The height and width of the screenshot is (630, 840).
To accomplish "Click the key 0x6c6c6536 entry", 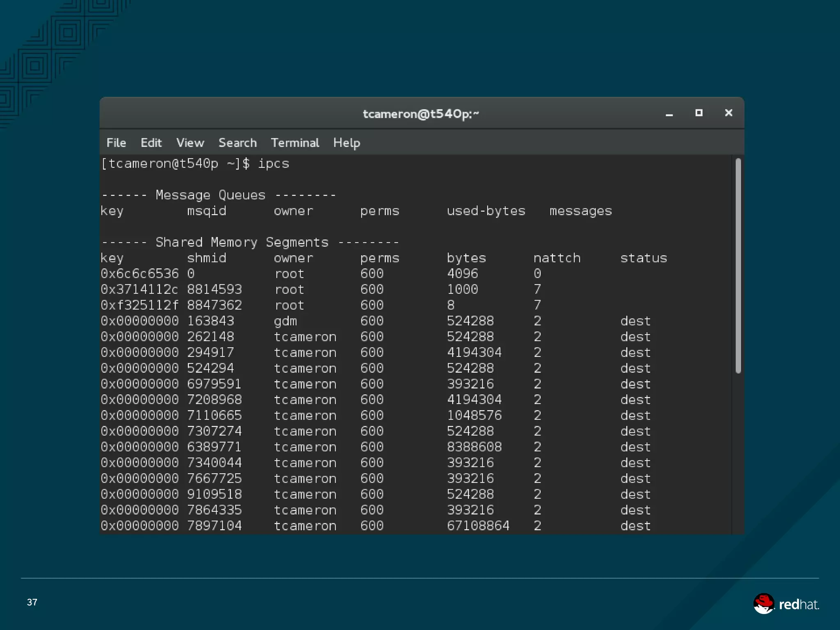I will 139,274.
